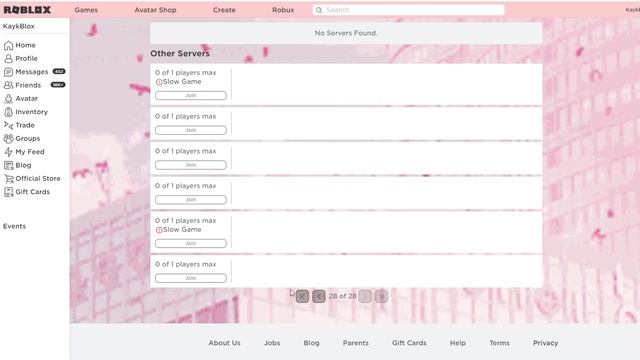The width and height of the screenshot is (640, 360).
Task: Go to the previous servers page
Action: coord(319,296)
